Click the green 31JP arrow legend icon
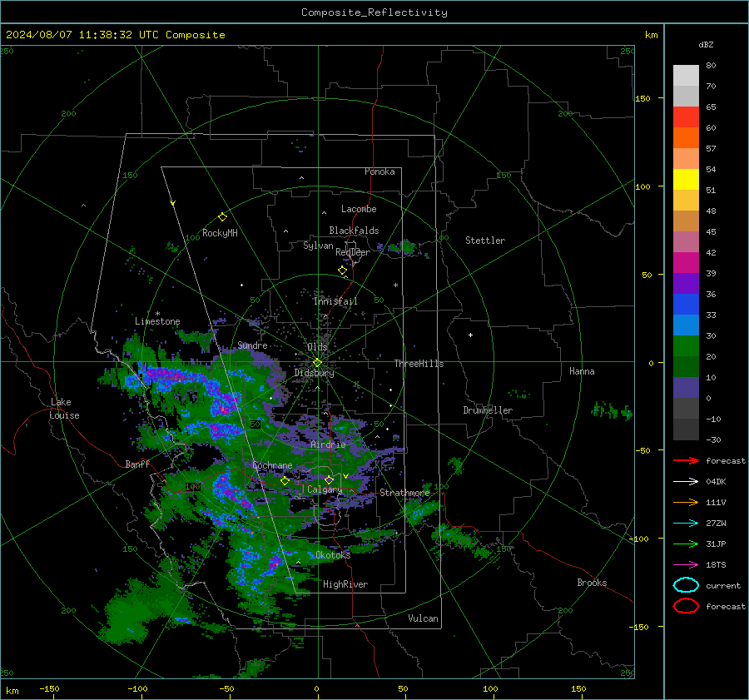749x700 pixels. pyautogui.click(x=686, y=544)
